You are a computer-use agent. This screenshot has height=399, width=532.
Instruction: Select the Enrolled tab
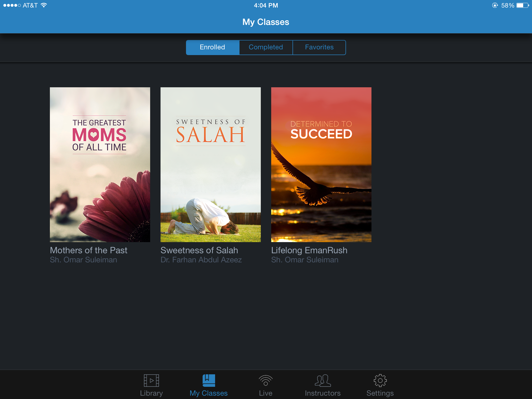[x=212, y=47]
